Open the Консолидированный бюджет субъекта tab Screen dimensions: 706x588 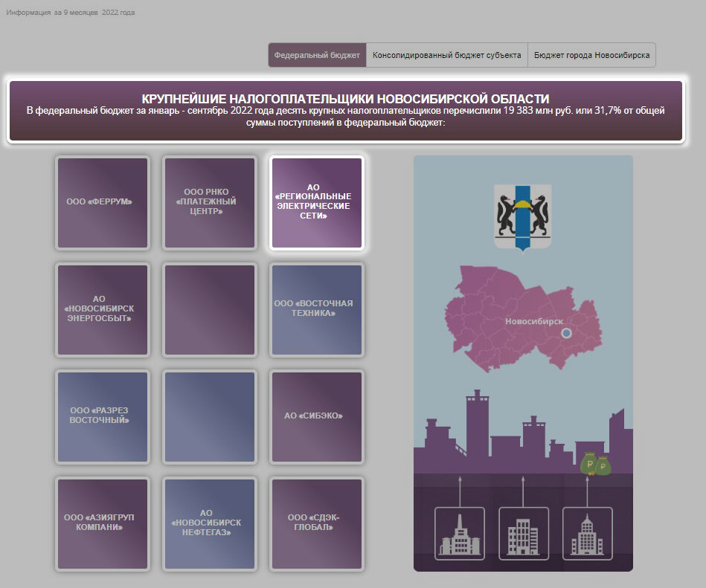(x=446, y=55)
